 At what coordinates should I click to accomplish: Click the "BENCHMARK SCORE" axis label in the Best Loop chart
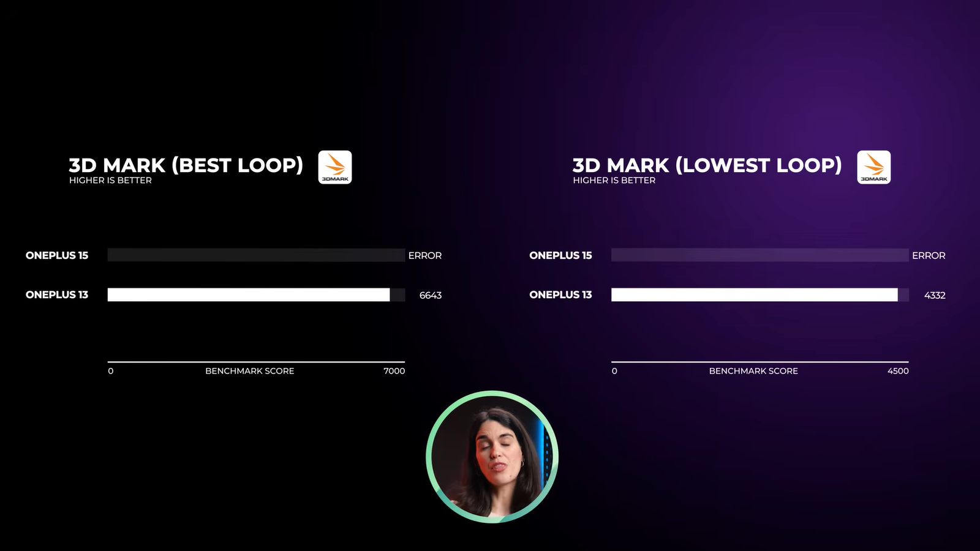pos(250,371)
